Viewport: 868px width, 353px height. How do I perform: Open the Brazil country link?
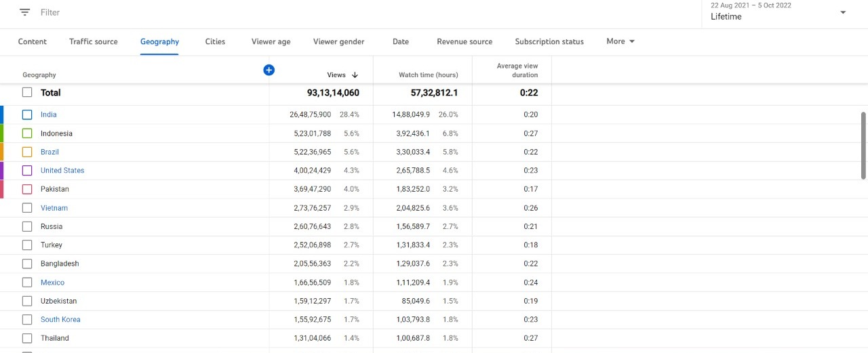coord(50,152)
